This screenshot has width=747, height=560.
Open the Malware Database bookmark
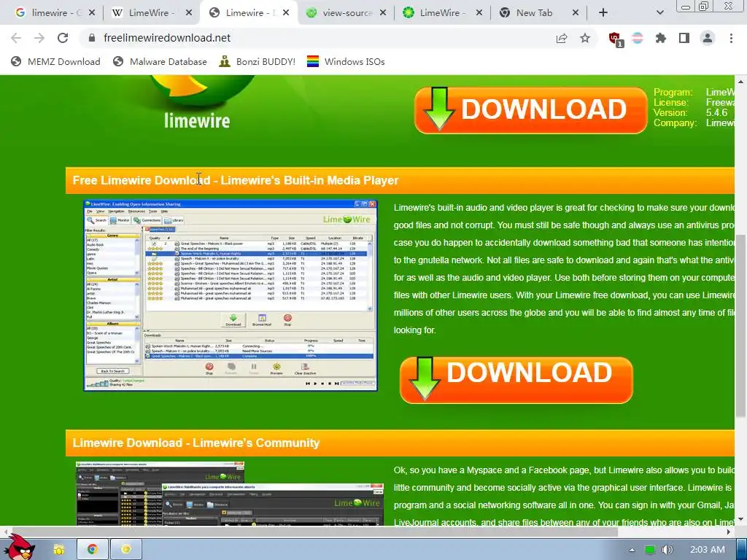click(160, 61)
